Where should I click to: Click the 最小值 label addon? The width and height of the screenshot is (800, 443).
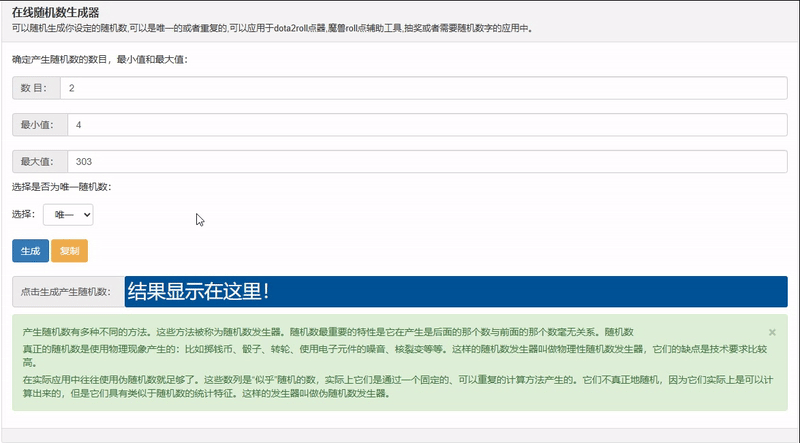pyautogui.click(x=40, y=125)
